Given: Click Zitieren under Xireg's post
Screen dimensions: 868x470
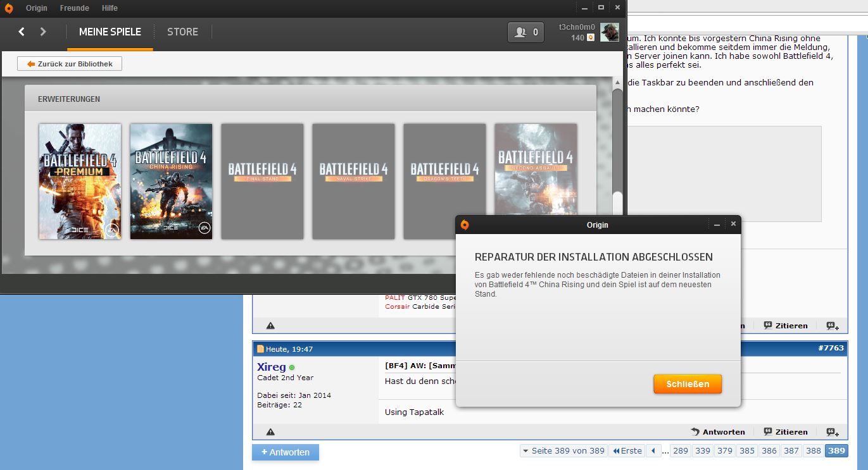Looking at the screenshot, I should tap(786, 432).
